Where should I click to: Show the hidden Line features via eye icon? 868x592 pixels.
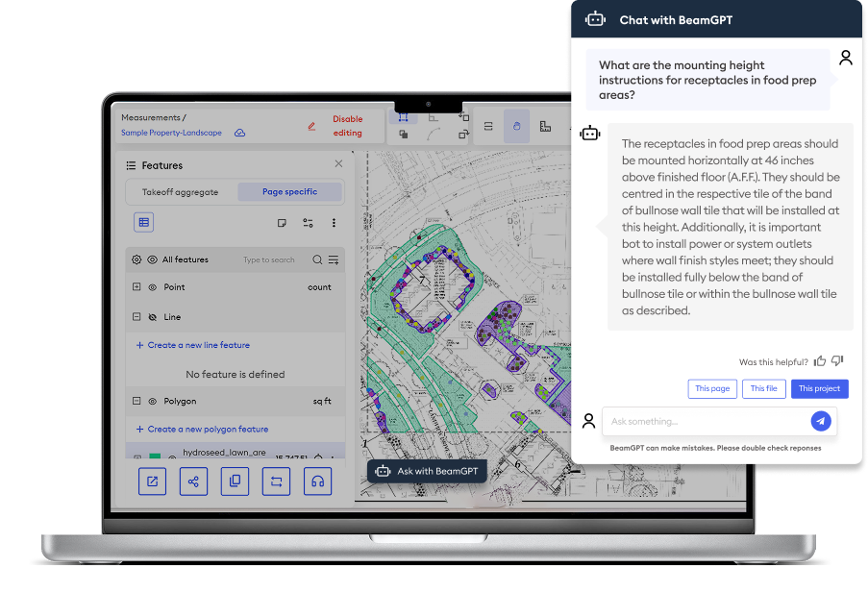(x=152, y=317)
